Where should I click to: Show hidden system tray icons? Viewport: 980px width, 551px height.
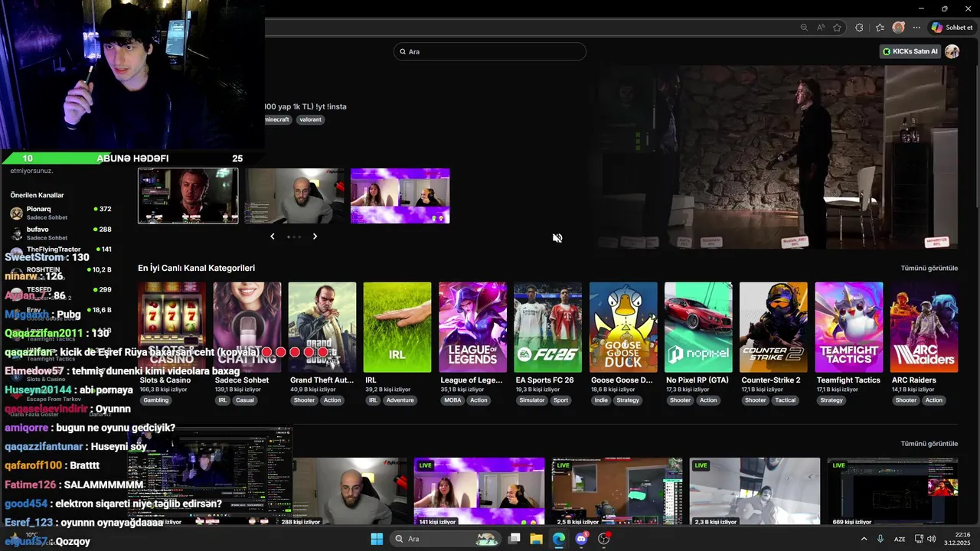pos(864,539)
